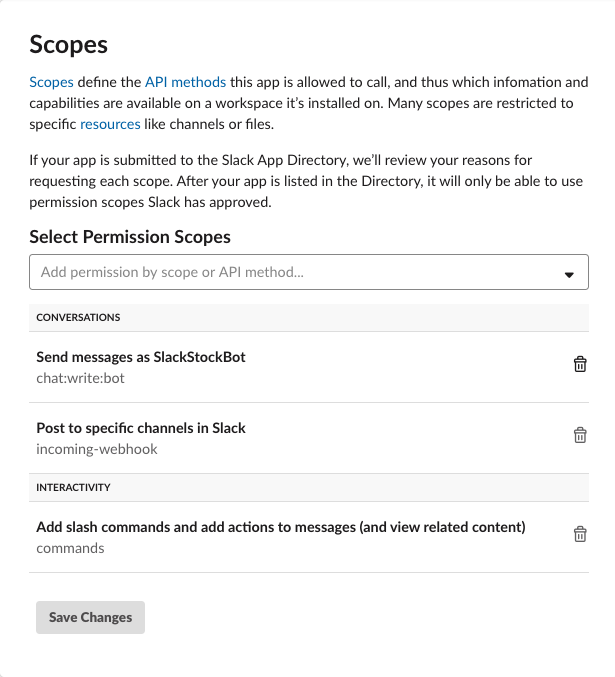Click the Scopes page heading
This screenshot has width=615, height=677.
(68, 44)
